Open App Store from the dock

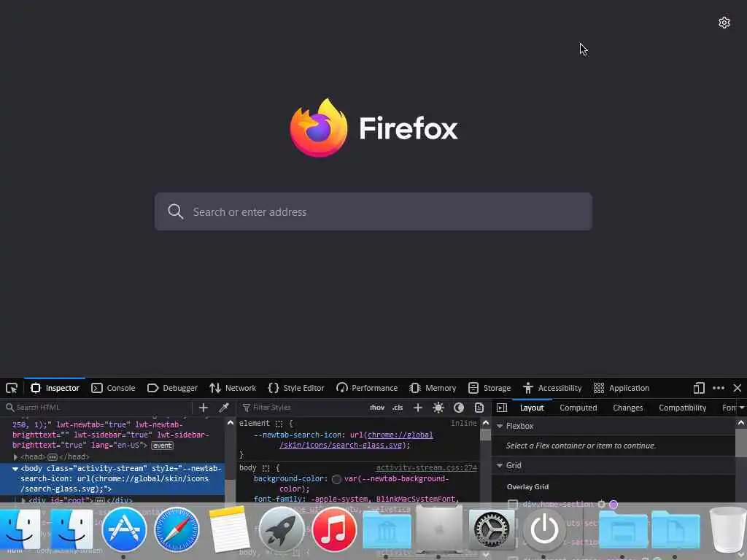pos(124,529)
